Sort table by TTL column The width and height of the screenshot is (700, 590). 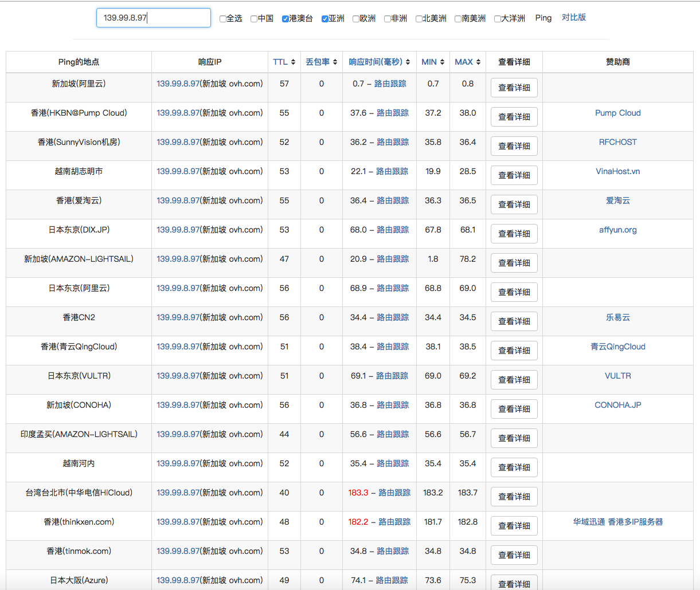click(284, 62)
